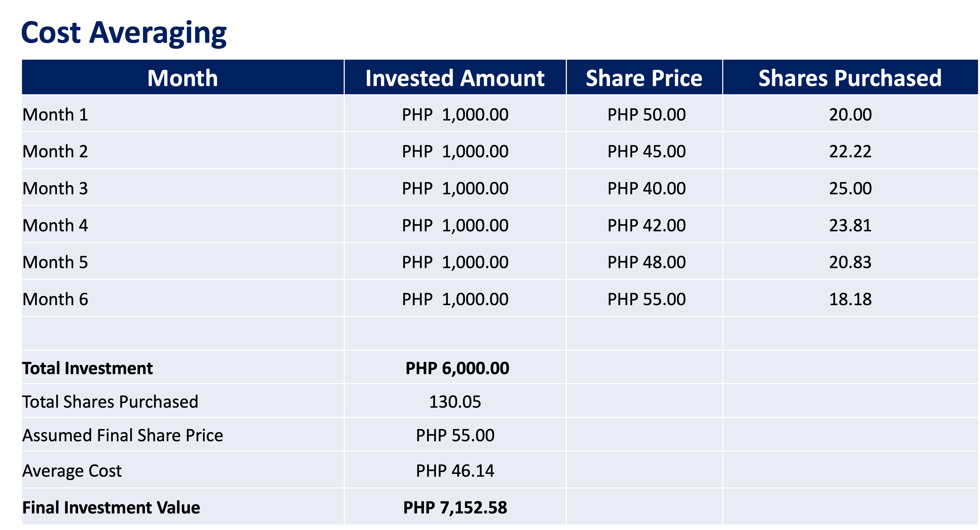The image size is (980, 530).
Task: Select the PHP 46.14 average cost value
Action: (455, 471)
